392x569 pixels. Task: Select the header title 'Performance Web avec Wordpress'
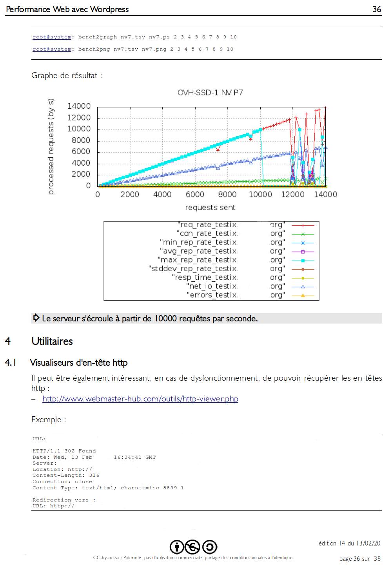point(67,9)
